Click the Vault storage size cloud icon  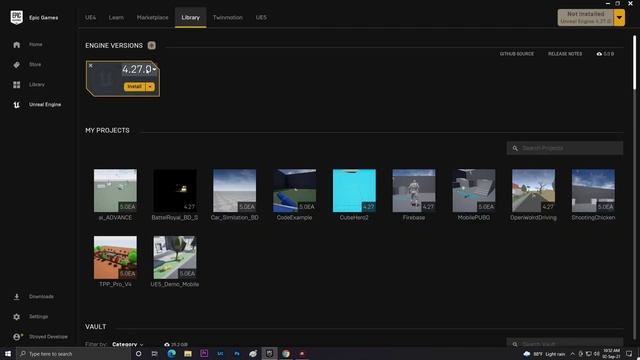pos(167,345)
